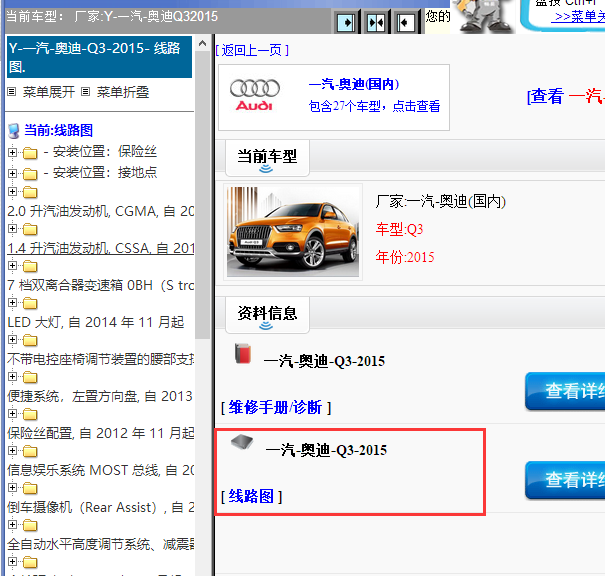Click 菜单折叠 to collapse all menus
The image size is (605, 576).
pos(123,92)
